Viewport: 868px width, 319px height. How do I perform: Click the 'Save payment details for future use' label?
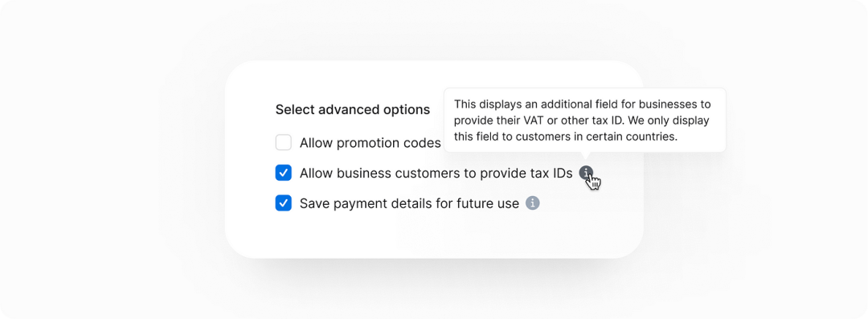(x=410, y=204)
